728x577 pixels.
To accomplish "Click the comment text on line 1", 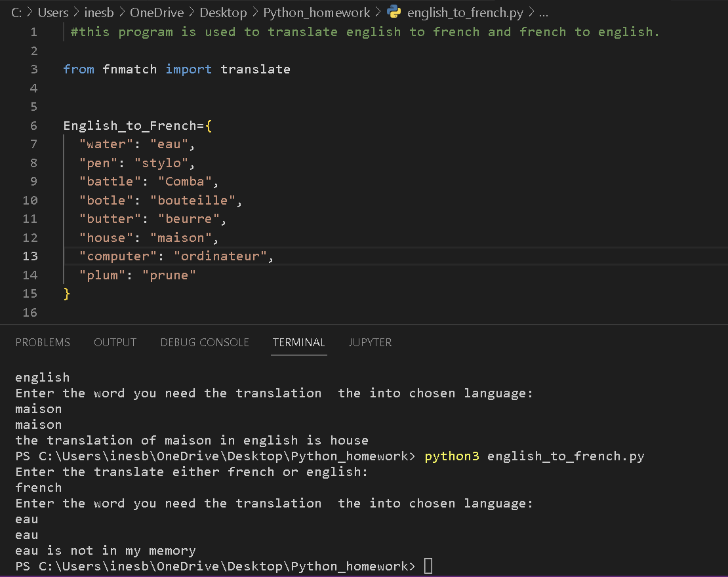I will coord(365,32).
